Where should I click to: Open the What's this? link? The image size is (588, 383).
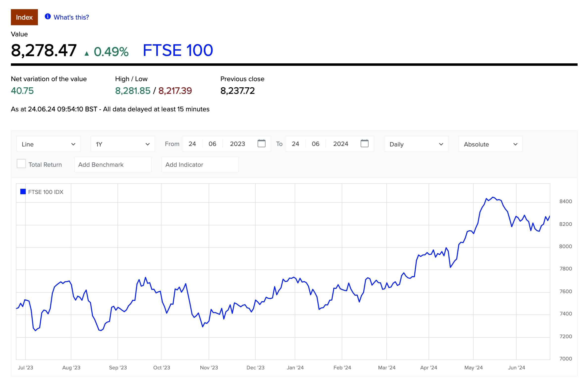[71, 17]
